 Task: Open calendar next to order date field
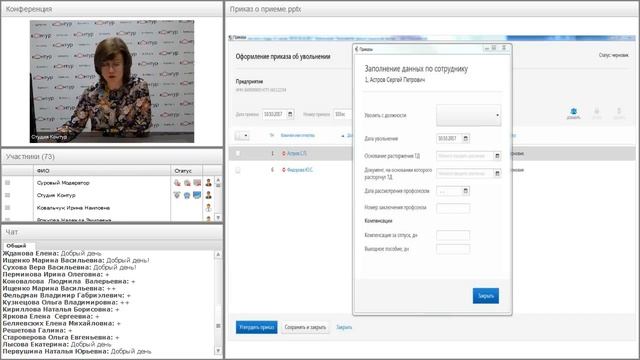[x=290, y=114]
